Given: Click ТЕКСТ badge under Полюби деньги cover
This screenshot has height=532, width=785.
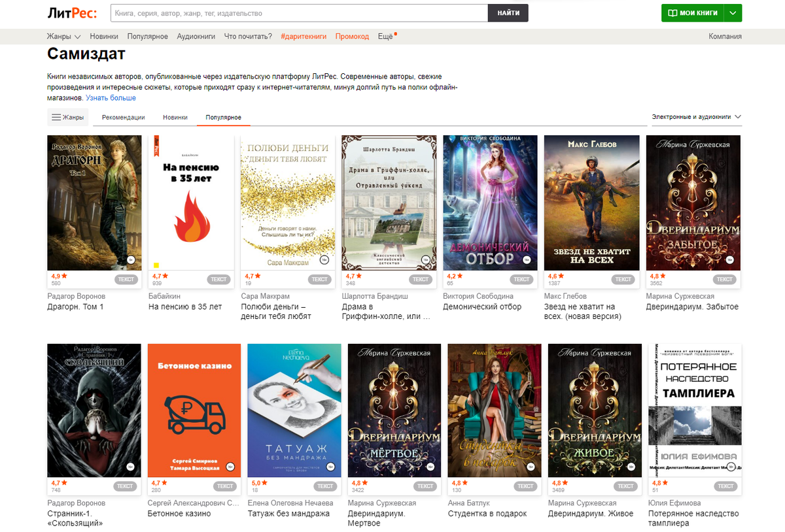Looking at the screenshot, I should pyautogui.click(x=319, y=279).
